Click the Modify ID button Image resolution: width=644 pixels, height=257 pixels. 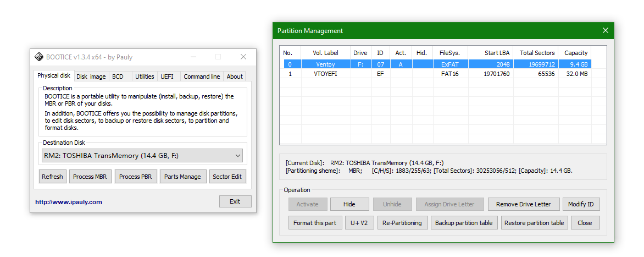[x=581, y=204]
